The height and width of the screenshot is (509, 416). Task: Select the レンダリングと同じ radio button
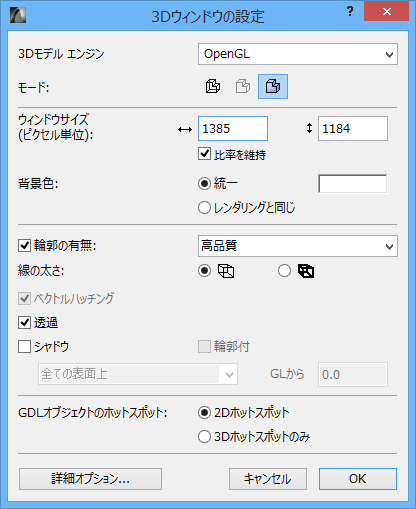click(204, 207)
